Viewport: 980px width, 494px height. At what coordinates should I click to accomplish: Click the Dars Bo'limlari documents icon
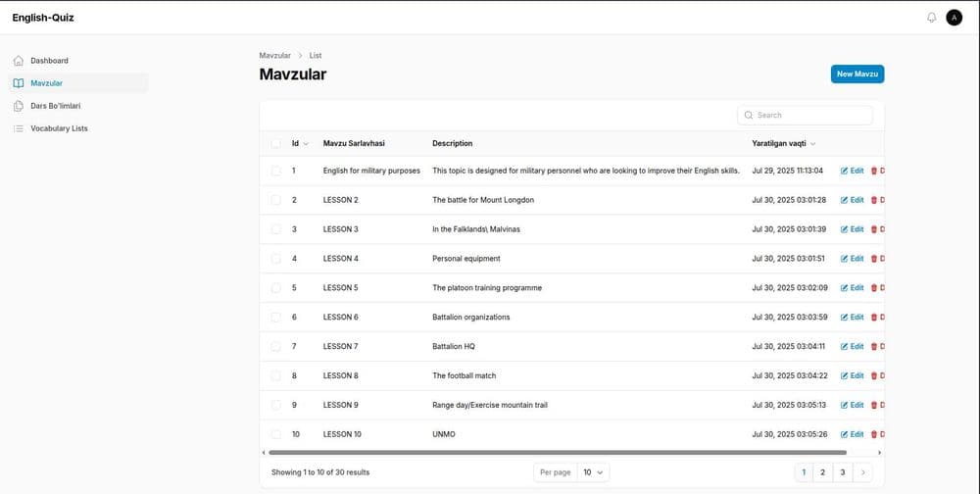pos(18,106)
